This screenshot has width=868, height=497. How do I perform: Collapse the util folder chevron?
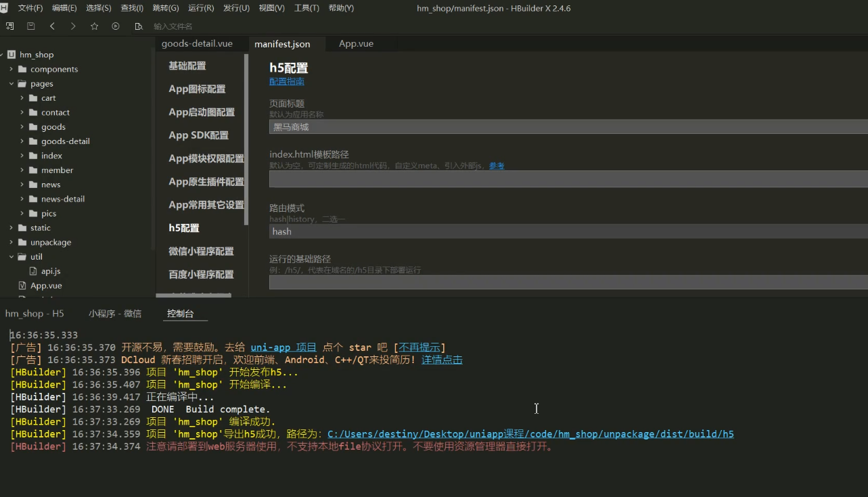coord(12,257)
